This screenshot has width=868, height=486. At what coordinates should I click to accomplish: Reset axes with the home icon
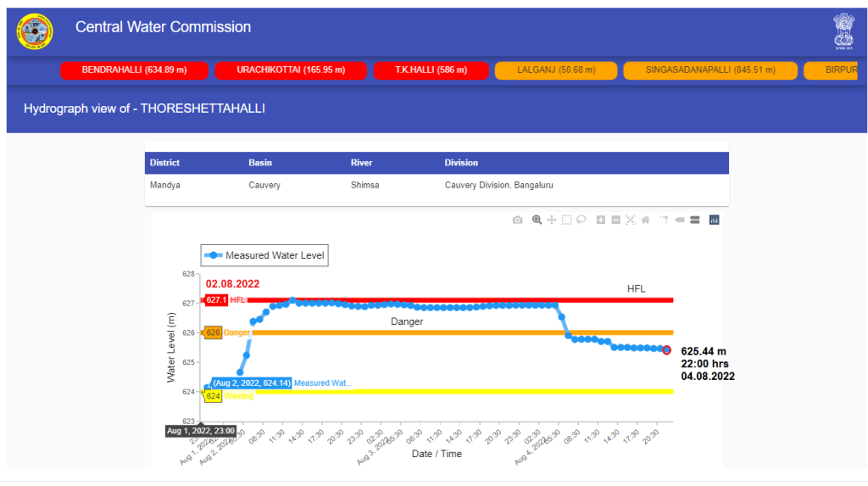[x=645, y=220]
